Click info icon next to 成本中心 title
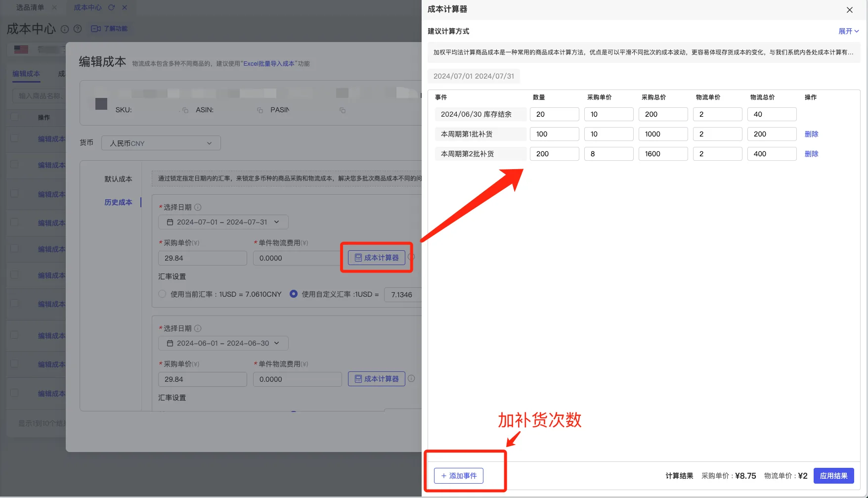 pos(65,29)
